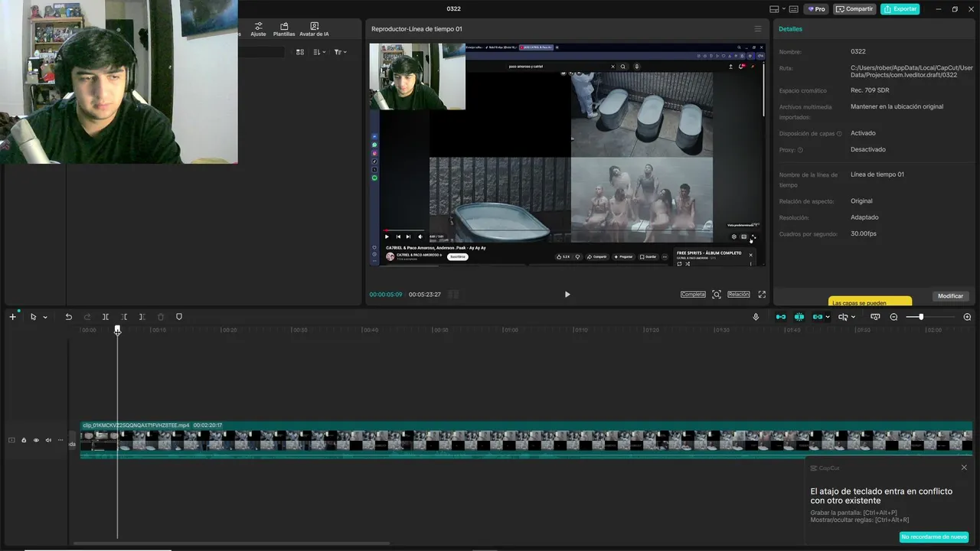Switch media view with the grid icon

[300, 52]
